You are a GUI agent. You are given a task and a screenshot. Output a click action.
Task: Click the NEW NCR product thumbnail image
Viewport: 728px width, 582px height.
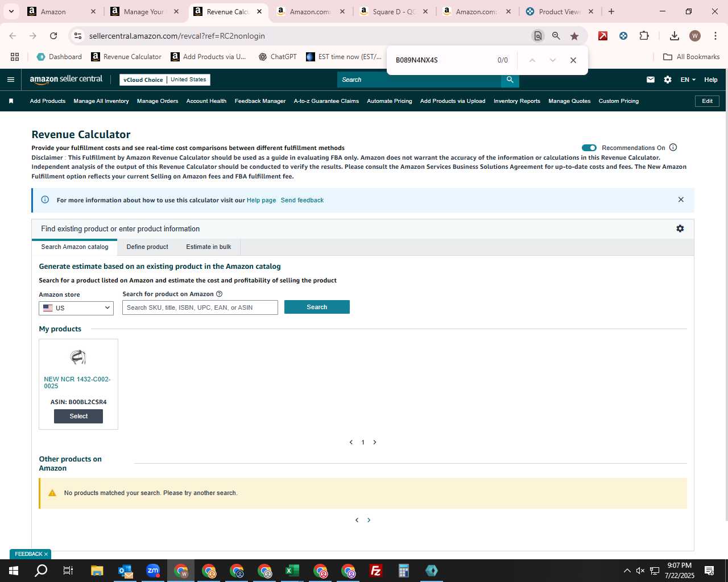tap(78, 357)
